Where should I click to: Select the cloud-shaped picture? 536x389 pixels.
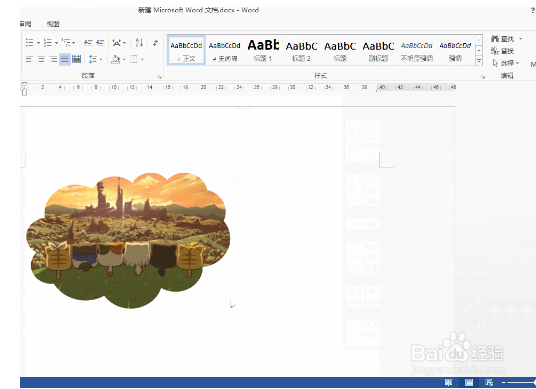click(128, 240)
